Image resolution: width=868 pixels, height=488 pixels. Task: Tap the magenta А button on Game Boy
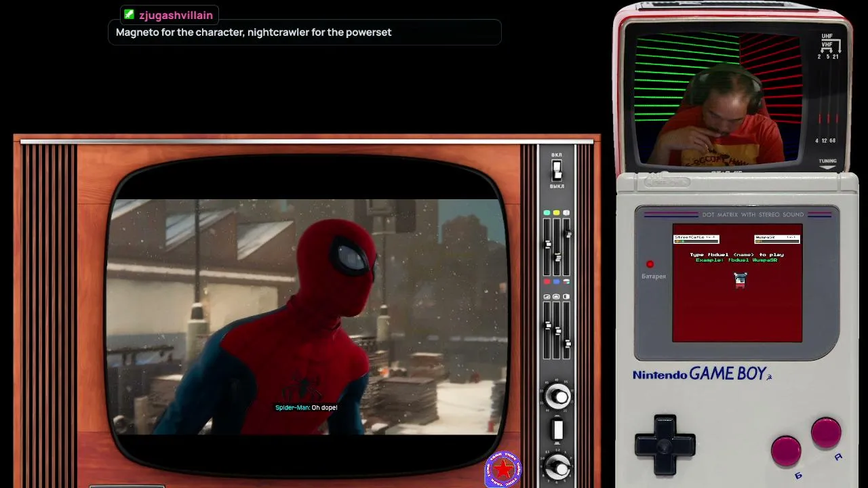(x=826, y=434)
